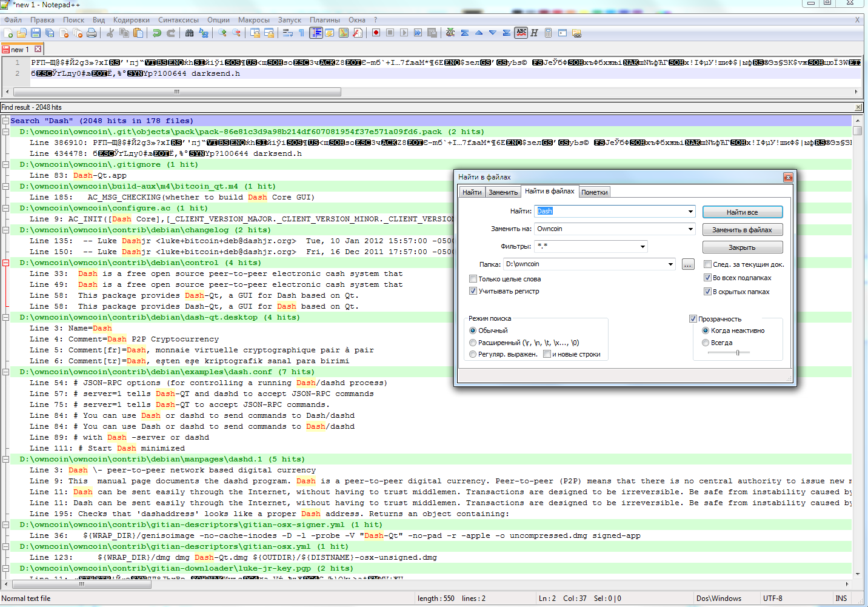The image size is (868, 607).
Task: Toggle Show All Characters pilcrow icon
Action: pyautogui.click(x=301, y=33)
